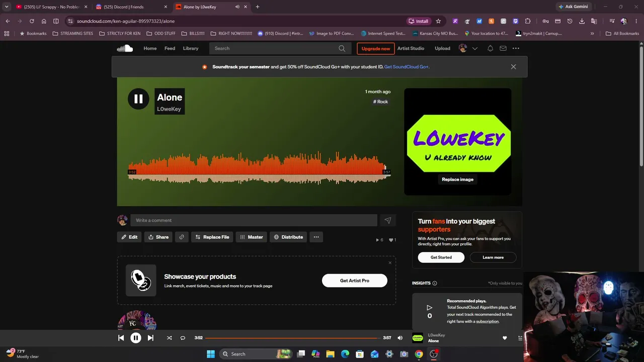Send the comment with paper plane icon
The height and width of the screenshot is (362, 644).
[x=387, y=220]
